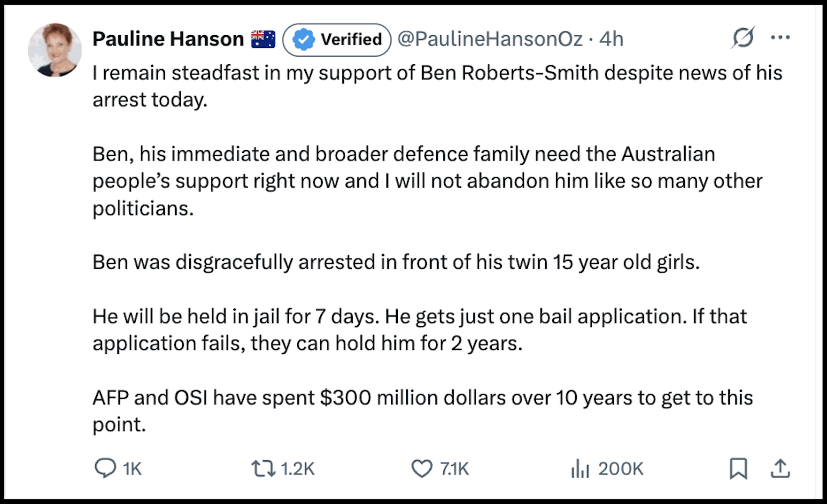
Task: Open the three-dot more options menu
Action: click(780, 38)
